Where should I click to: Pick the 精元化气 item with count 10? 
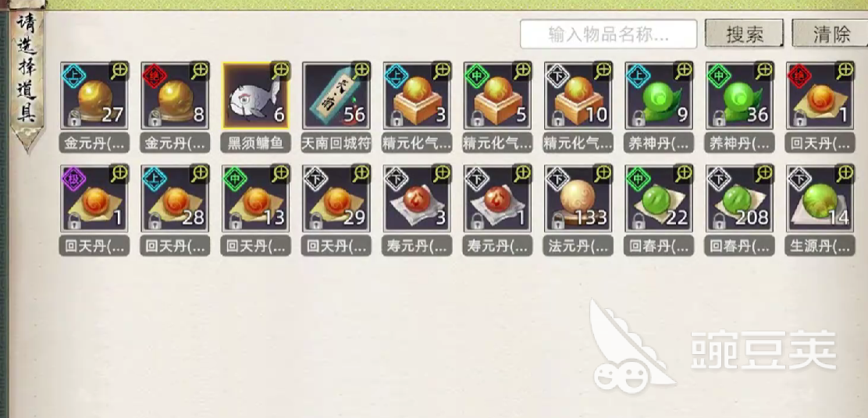pos(578,96)
